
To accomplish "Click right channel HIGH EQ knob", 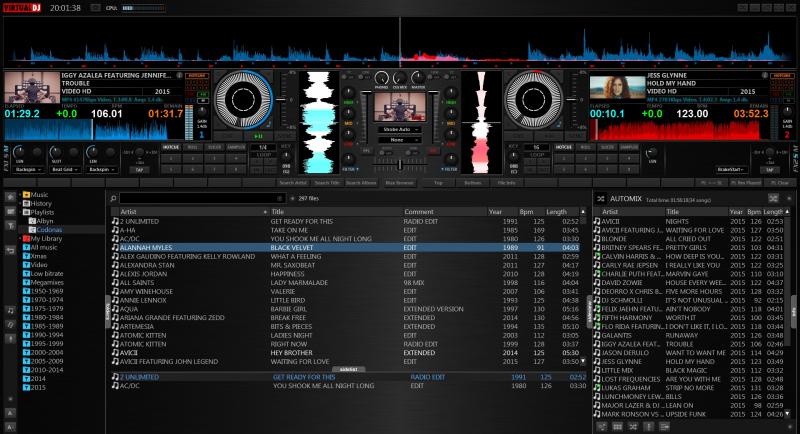I will point(451,93).
